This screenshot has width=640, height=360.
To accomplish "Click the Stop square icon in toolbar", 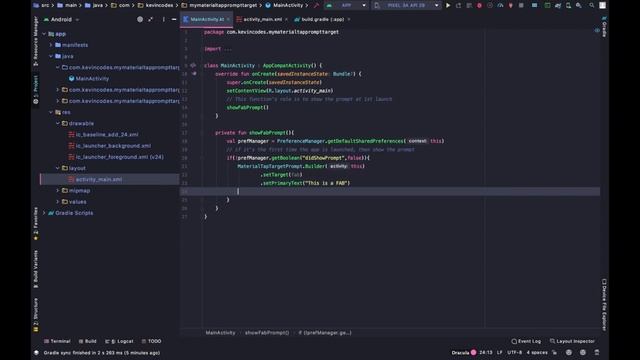I will [x=521, y=5].
